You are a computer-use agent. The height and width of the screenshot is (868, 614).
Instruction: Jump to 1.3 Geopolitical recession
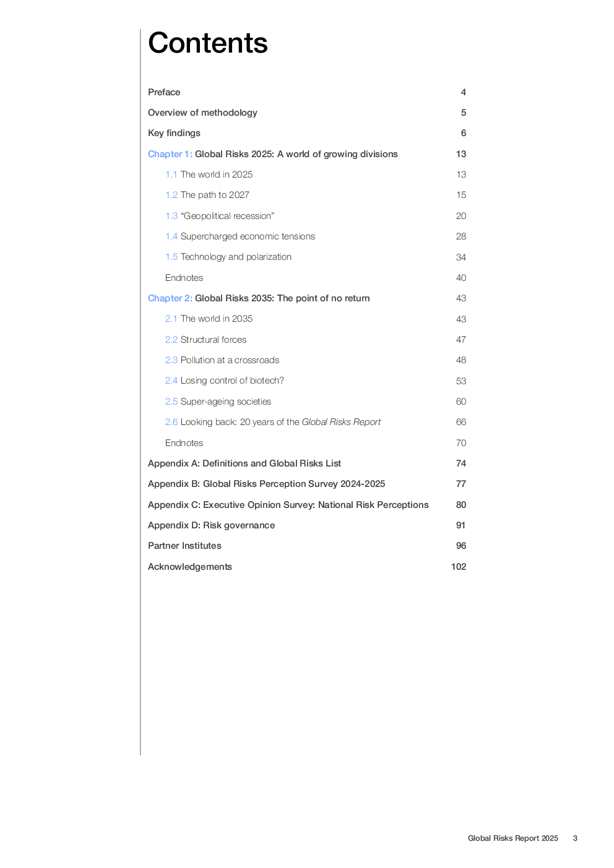click(220, 216)
